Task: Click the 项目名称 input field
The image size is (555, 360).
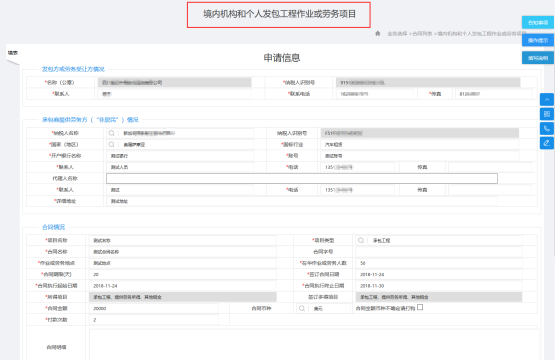Action: pos(183,240)
